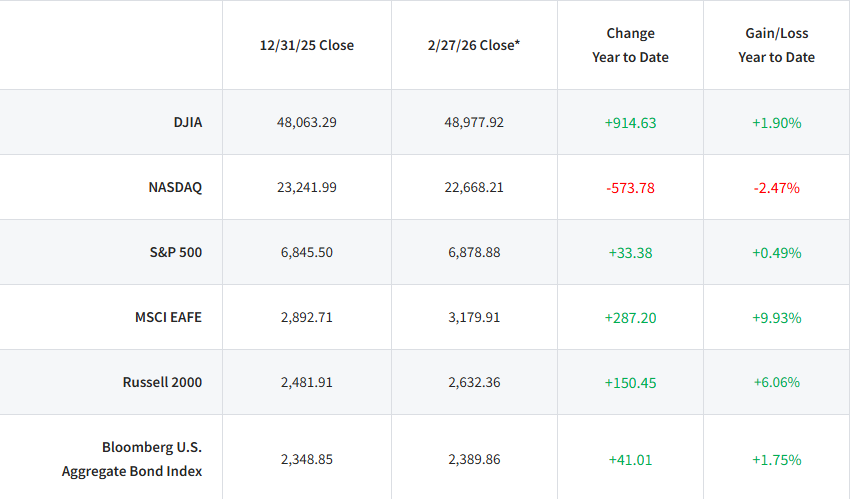Click Russell 2000 close value 2,632.36
The image size is (850, 499).
(474, 383)
